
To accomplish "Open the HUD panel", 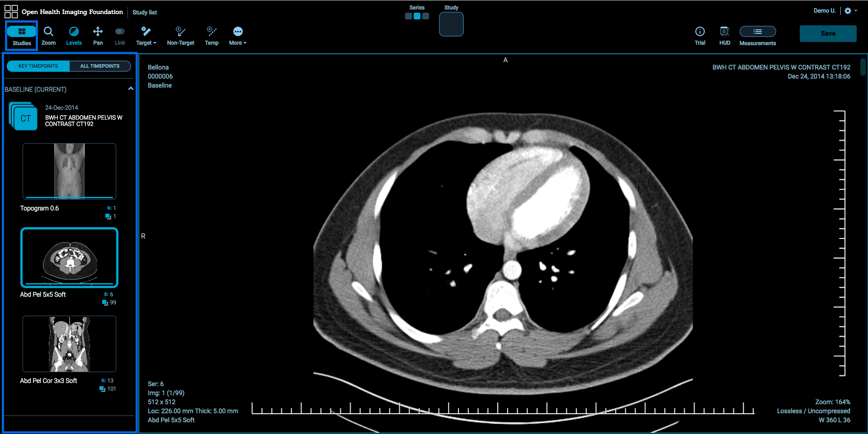I will click(x=724, y=36).
